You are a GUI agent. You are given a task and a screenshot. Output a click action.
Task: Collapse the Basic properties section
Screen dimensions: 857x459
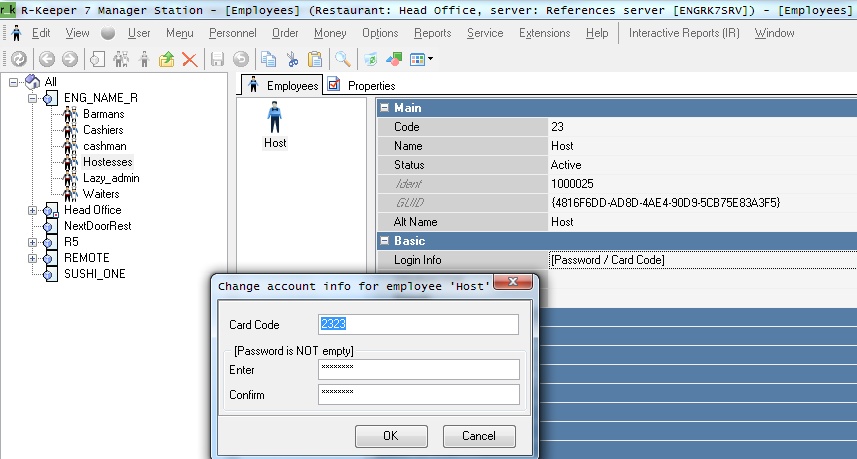[x=384, y=240]
